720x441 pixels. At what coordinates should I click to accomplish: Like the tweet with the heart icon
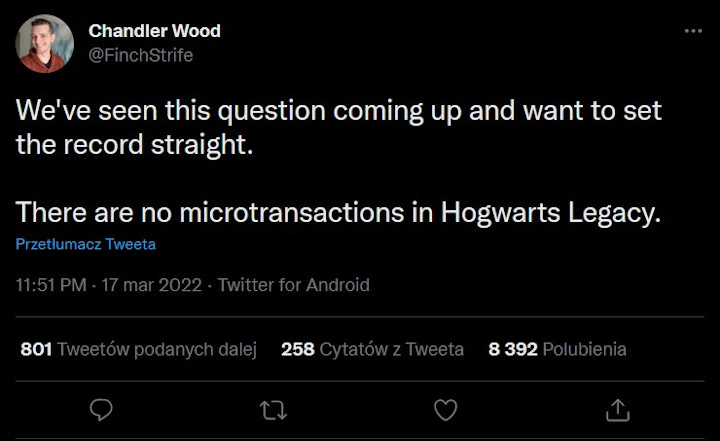click(x=446, y=408)
